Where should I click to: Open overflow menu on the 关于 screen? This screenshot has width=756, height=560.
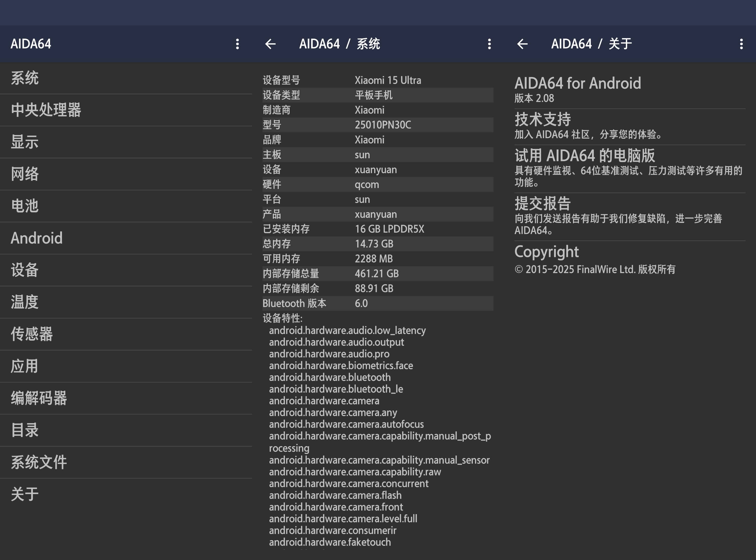pos(741,44)
